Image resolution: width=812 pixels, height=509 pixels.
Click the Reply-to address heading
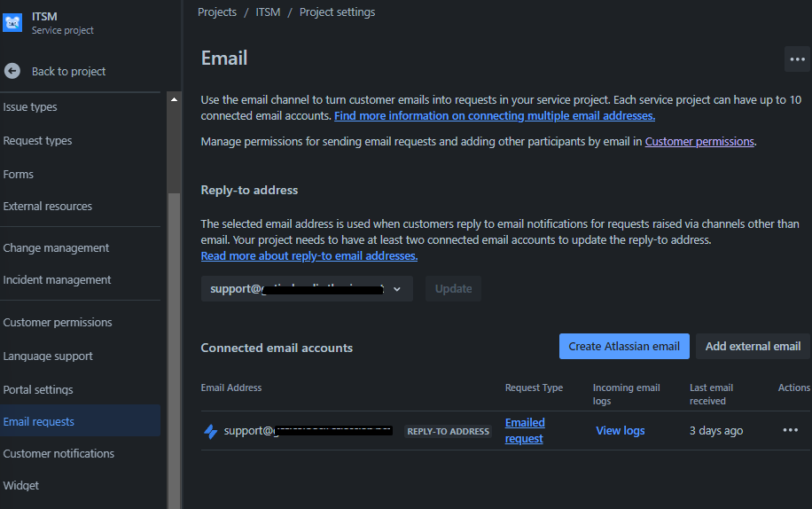249,190
